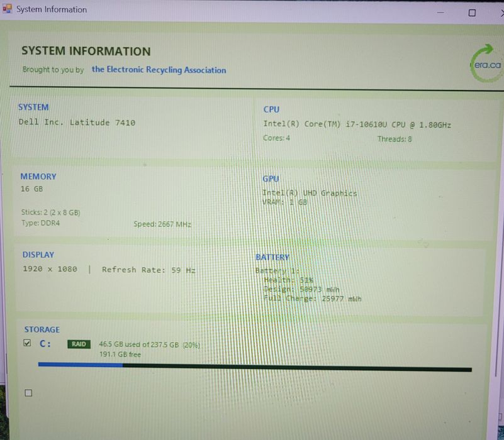
Task: Select the Intel Core i7-10610U CPU line
Action: point(357,124)
